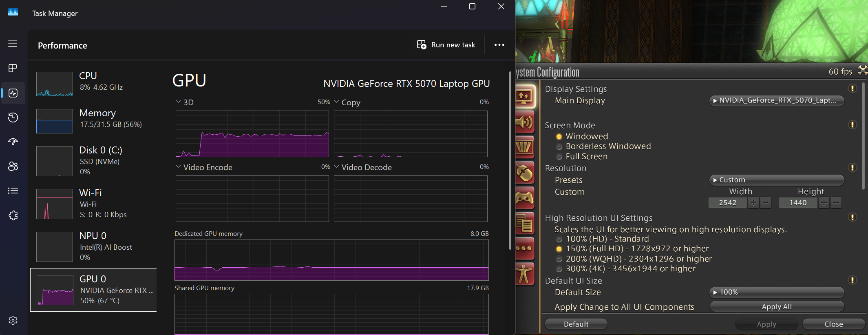The width and height of the screenshot is (868, 335).
Task: Increase custom resolution Width with plus
Action: [753, 202]
